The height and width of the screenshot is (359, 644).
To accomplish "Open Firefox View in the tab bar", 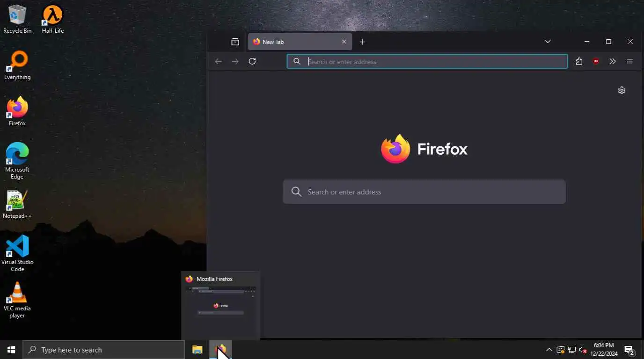I will (235, 42).
